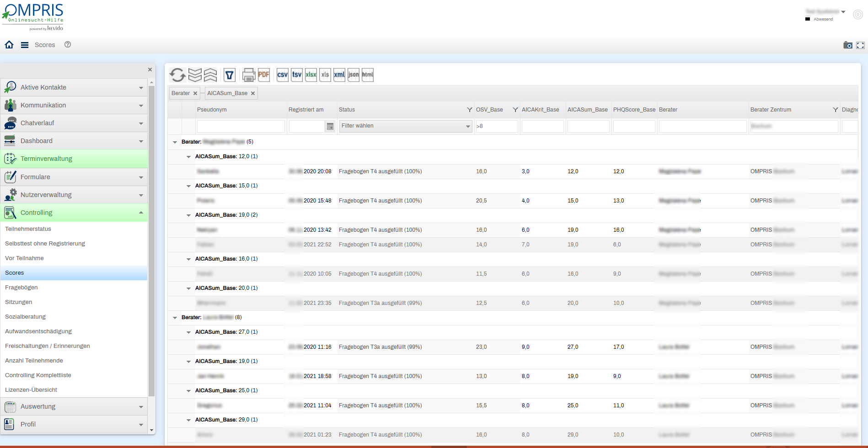This screenshot has width=868, height=448.
Task: Export table as CSV
Action: [283, 75]
